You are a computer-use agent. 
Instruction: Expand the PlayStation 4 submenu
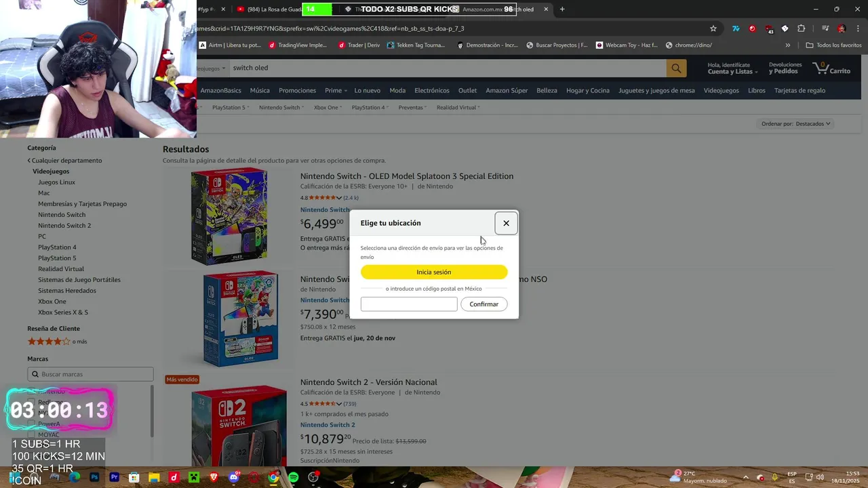coord(370,107)
